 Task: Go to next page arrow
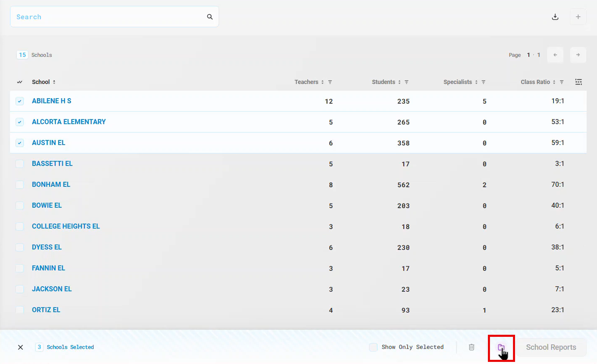578,55
